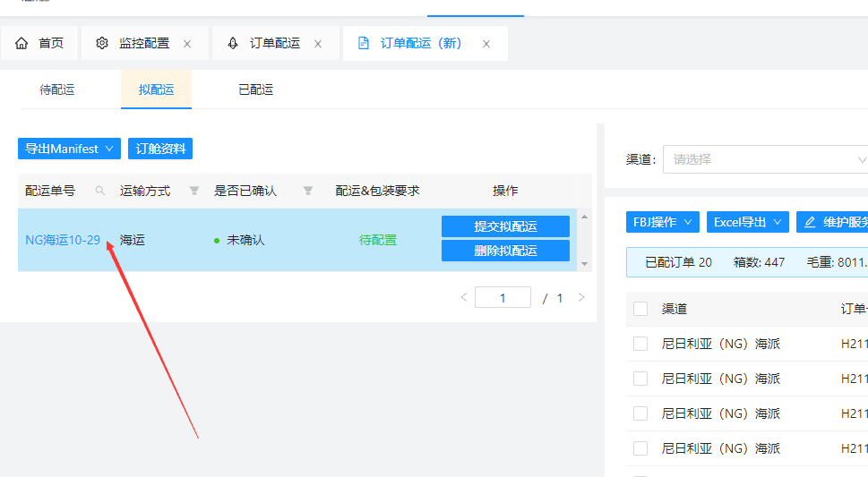Close the 订单配运 tab
868x477 pixels.
pyautogui.click(x=318, y=43)
